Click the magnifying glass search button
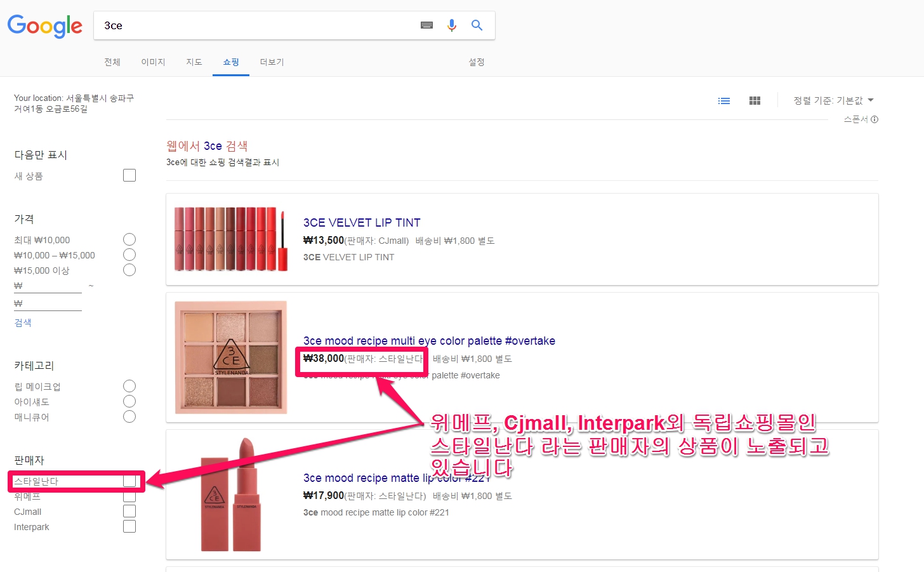924x572 pixels. pos(477,25)
